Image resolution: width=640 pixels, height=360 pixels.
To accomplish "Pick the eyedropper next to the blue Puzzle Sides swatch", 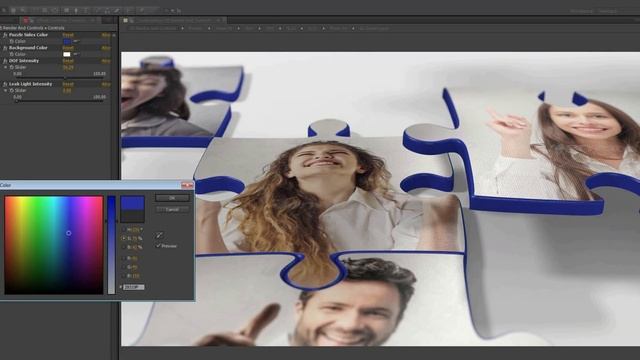I will (x=76, y=41).
